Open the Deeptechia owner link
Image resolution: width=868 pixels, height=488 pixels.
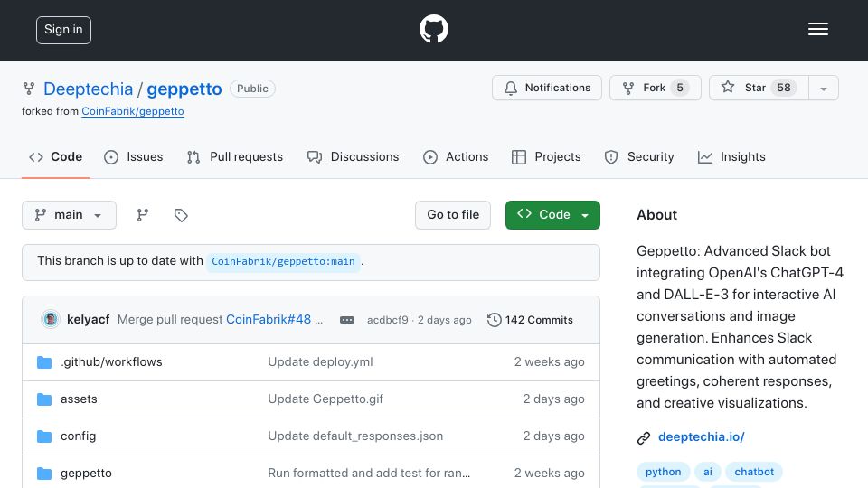(x=88, y=89)
